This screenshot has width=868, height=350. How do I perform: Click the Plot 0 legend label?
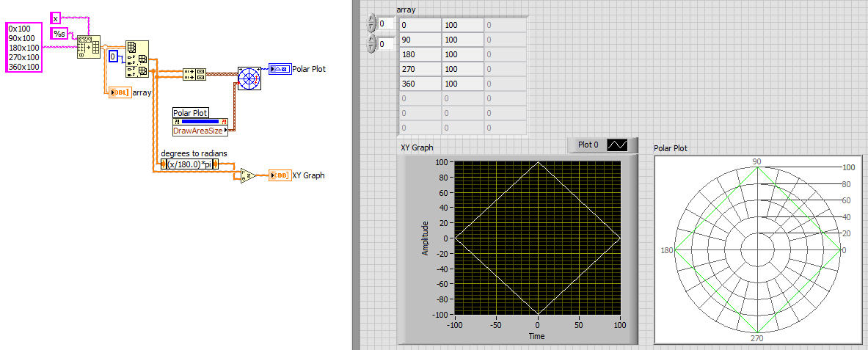(x=588, y=145)
